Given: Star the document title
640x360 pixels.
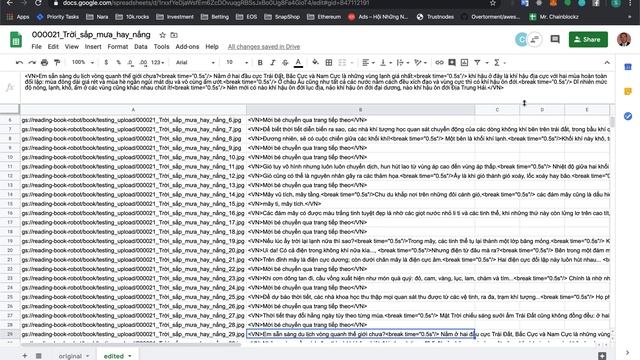Looking at the screenshot, I should (162, 35).
